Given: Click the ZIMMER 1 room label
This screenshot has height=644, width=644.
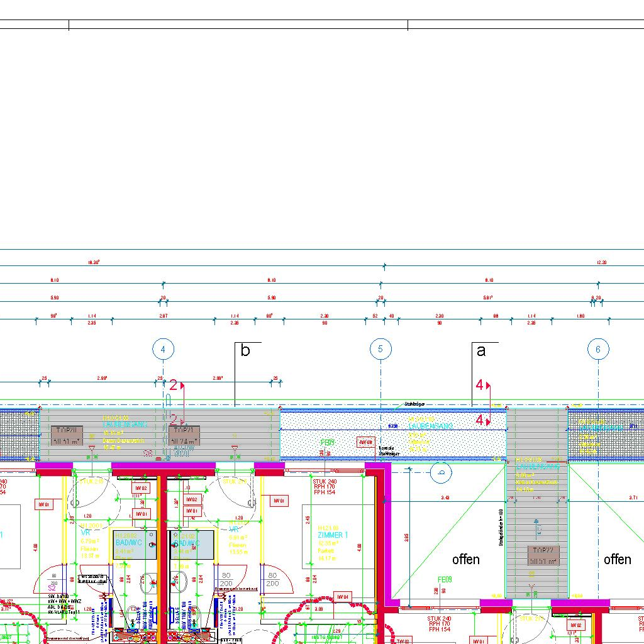Looking at the screenshot, I should pyautogui.click(x=333, y=535).
